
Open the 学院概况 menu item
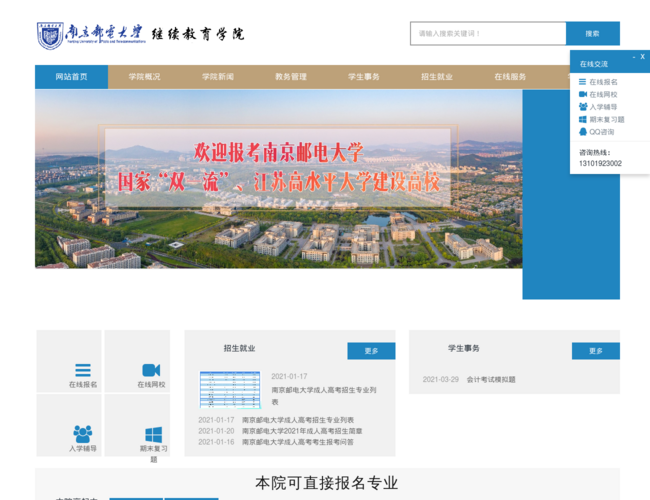coord(144,77)
